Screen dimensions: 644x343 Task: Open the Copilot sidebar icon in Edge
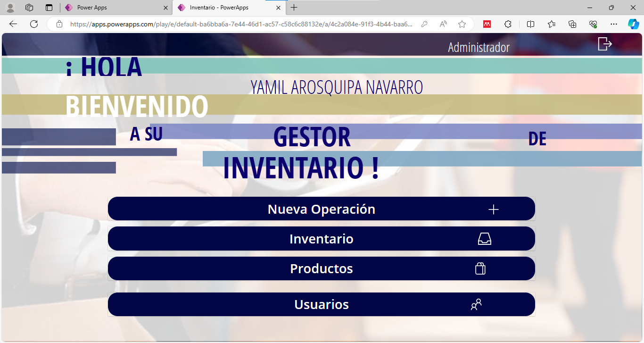point(633,24)
